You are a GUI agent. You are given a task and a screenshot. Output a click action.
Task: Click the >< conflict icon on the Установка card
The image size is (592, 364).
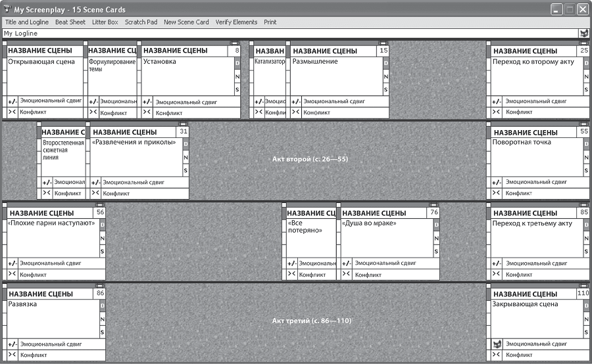[x=147, y=112]
